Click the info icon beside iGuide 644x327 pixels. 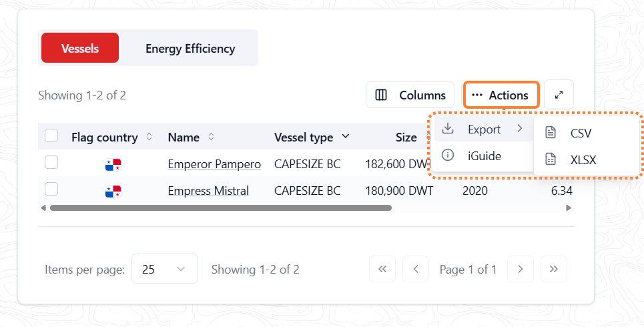tap(448, 155)
